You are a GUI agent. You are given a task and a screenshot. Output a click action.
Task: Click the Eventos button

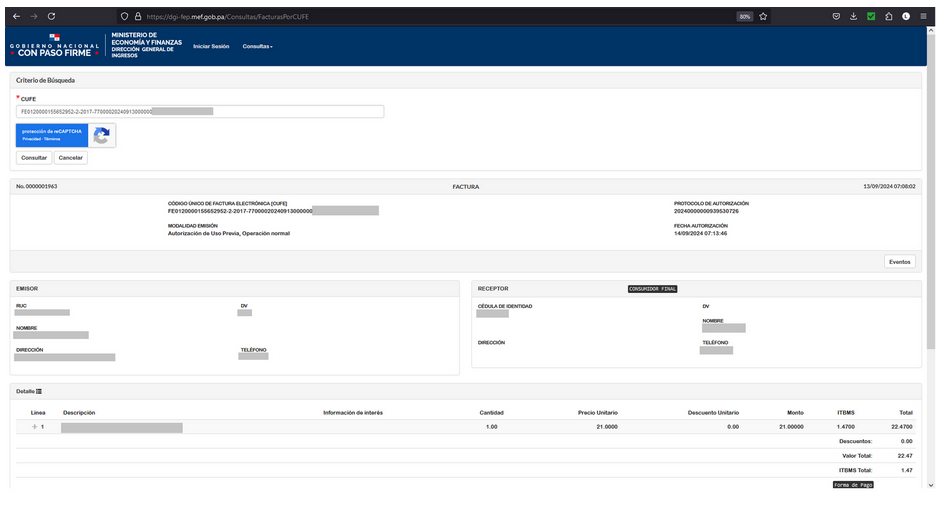pyautogui.click(x=899, y=262)
